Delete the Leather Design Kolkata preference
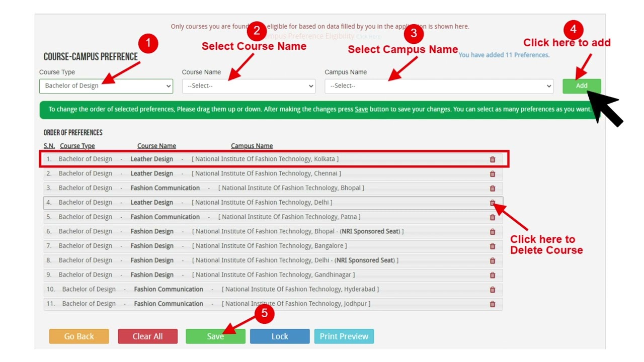Viewport: 644px width, 362px height. click(493, 159)
